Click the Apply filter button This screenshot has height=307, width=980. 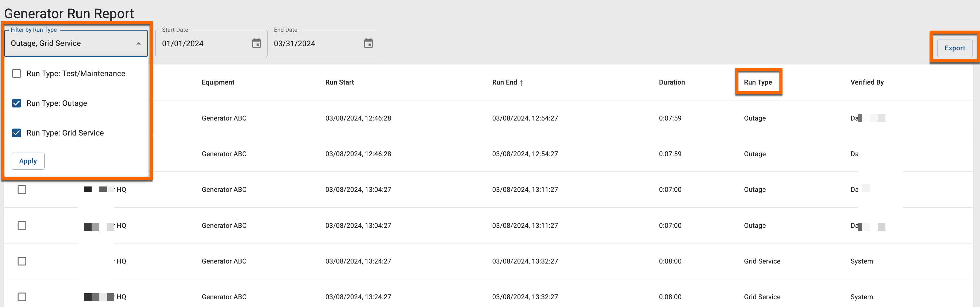tap(28, 161)
